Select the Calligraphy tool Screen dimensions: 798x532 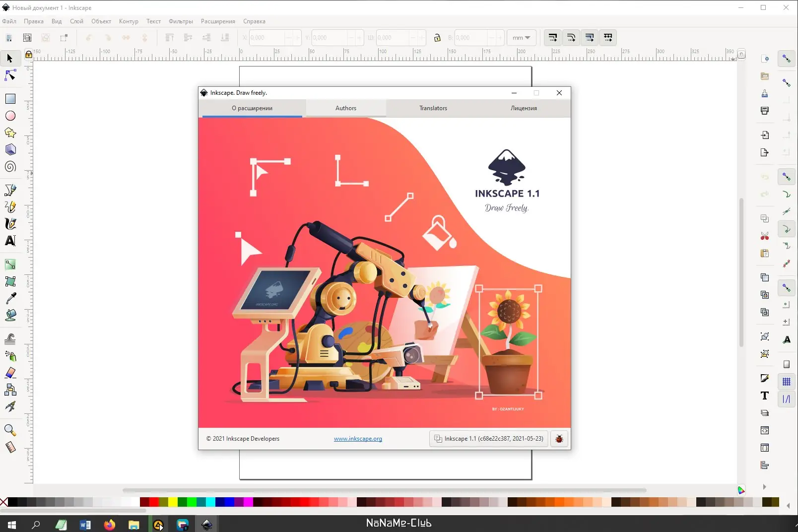coord(10,224)
